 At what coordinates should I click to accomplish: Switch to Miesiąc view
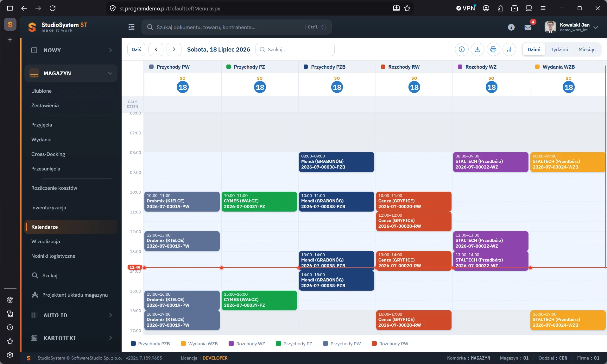click(587, 49)
